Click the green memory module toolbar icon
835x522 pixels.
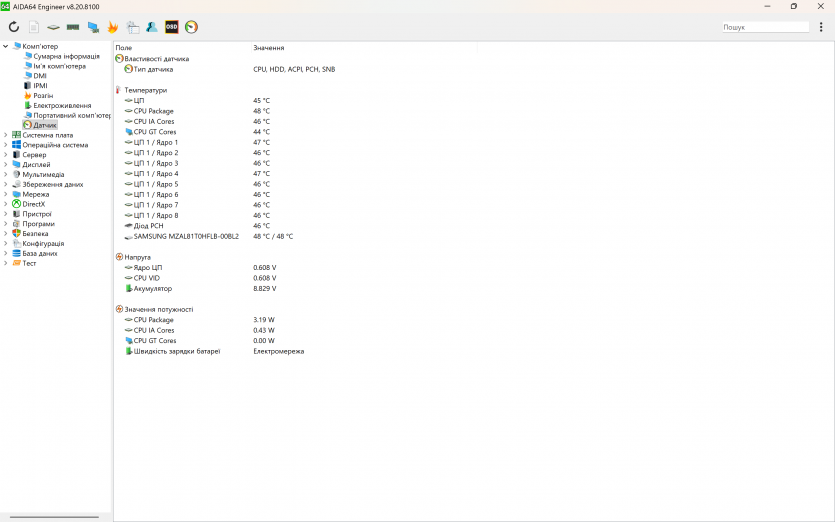[73, 27]
